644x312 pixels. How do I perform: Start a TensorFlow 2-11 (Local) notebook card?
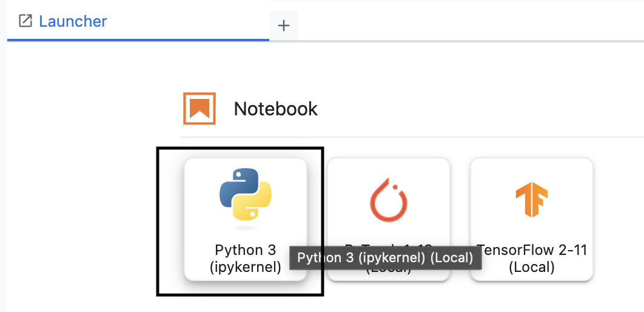click(531, 220)
